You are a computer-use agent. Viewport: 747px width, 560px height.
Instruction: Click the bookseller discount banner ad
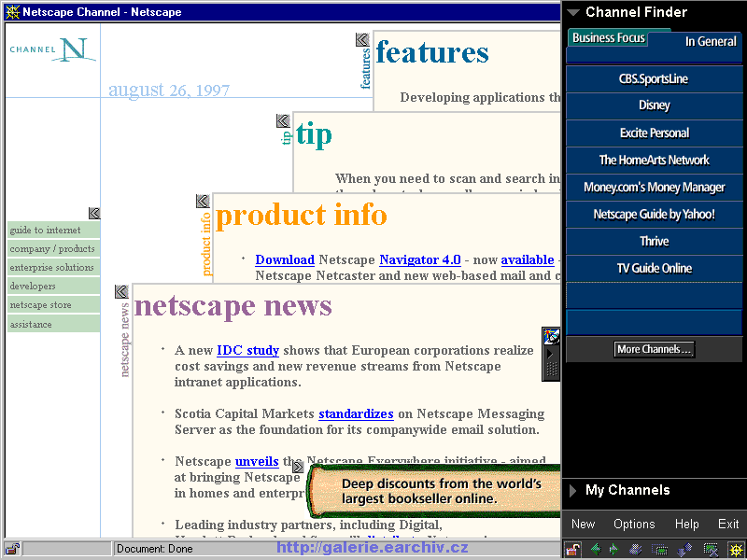tap(434, 491)
